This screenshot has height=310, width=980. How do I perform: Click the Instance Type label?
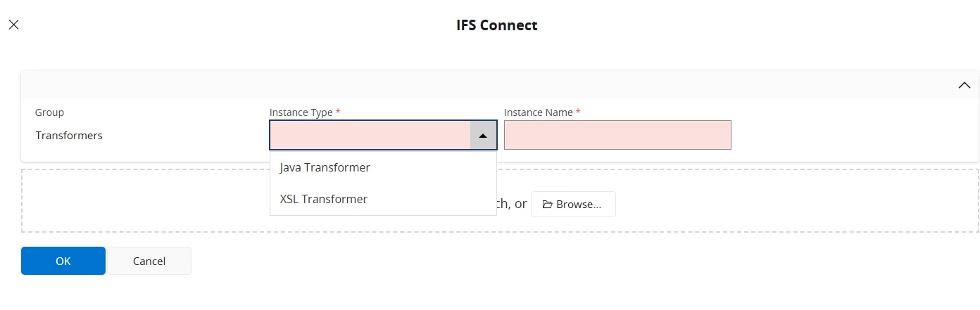(301, 112)
